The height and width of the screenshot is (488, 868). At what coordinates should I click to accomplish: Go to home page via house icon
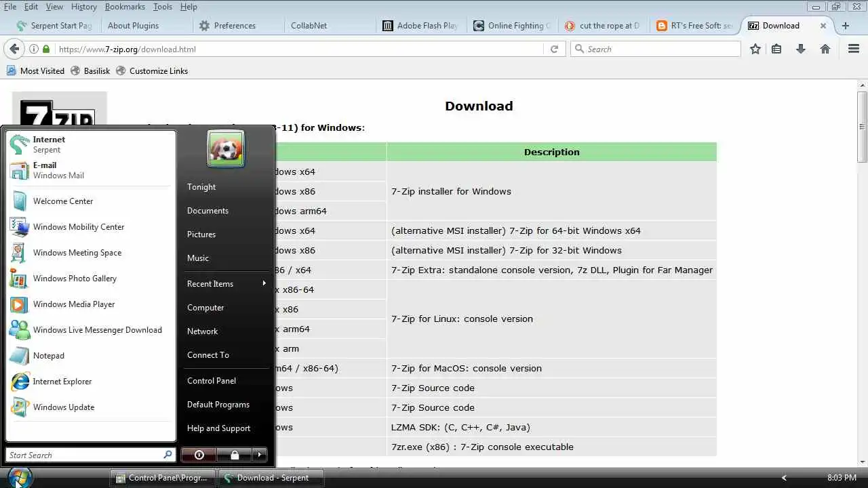coord(825,49)
